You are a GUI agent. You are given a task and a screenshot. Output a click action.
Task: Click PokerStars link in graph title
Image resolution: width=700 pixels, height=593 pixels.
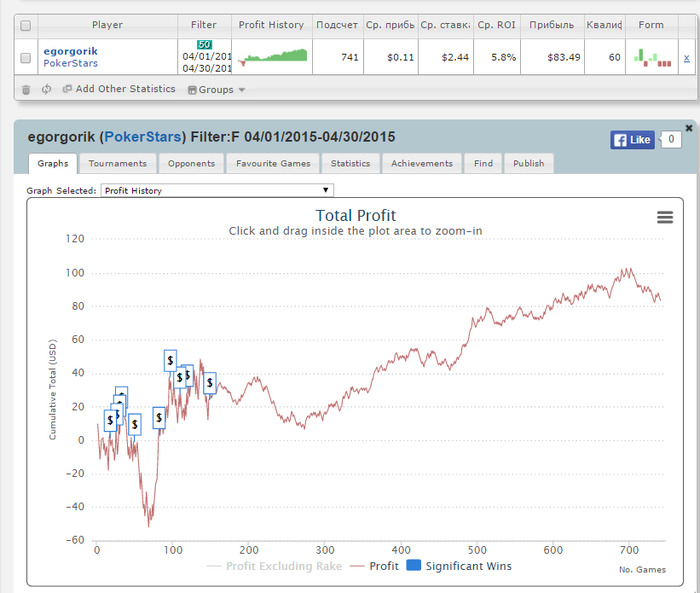pos(143,137)
